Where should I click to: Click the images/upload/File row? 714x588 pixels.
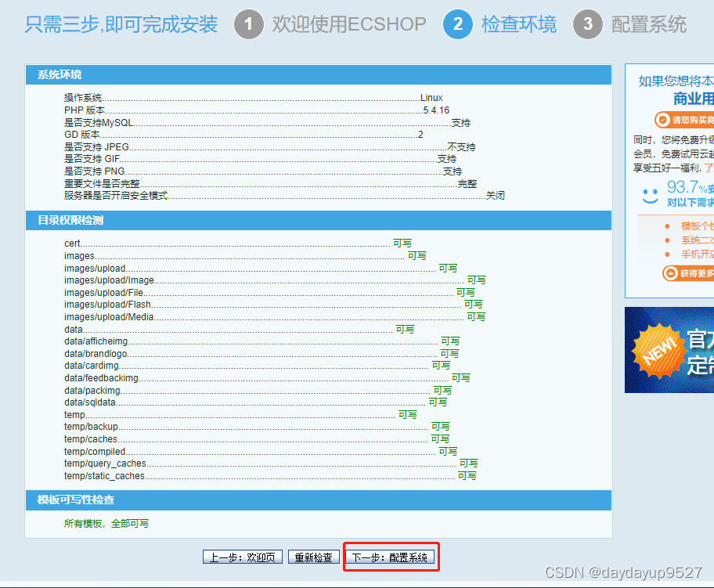click(x=269, y=292)
